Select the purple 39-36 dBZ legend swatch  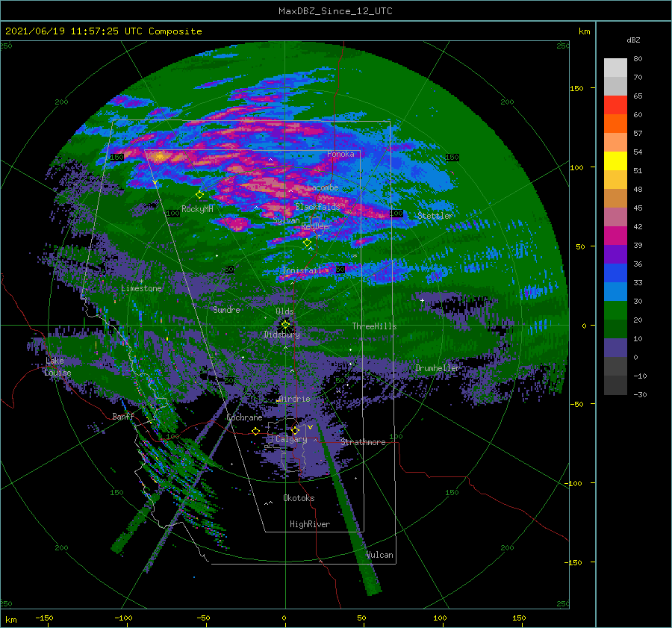click(615, 254)
